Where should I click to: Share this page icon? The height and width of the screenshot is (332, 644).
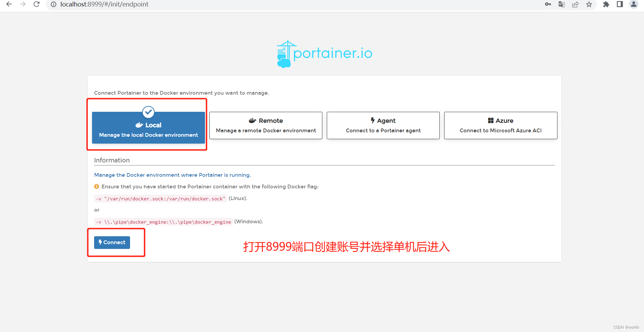pyautogui.click(x=575, y=4)
